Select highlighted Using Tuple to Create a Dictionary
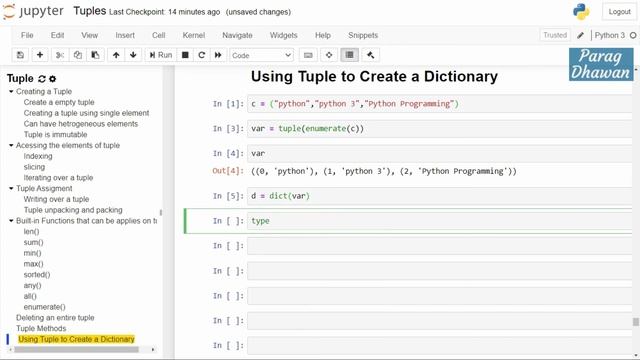 [76, 339]
